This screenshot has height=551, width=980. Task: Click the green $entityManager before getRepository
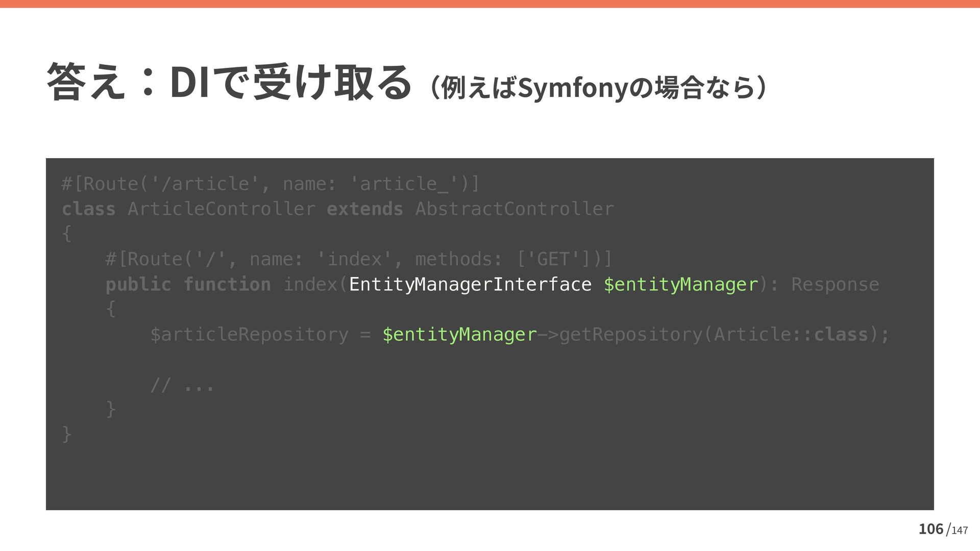click(x=459, y=334)
